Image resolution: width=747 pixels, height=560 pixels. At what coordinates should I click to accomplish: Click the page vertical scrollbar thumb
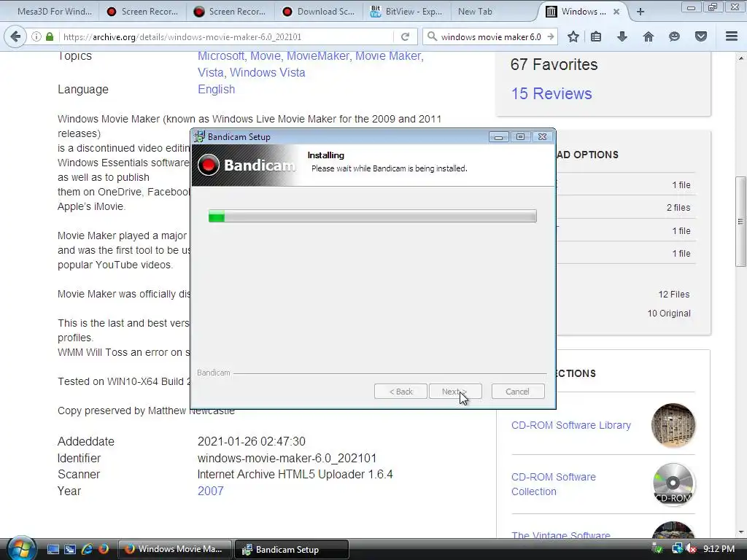pos(740,222)
